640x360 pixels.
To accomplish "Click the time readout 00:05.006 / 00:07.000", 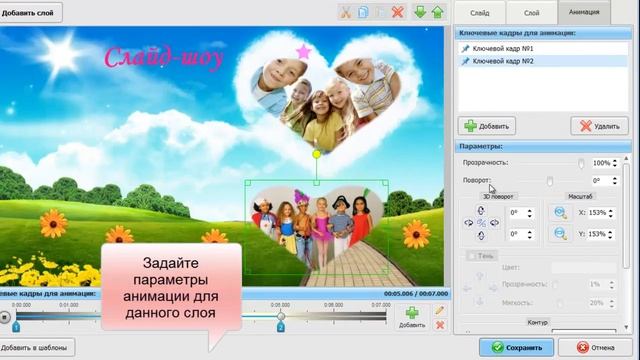I will click(416, 293).
